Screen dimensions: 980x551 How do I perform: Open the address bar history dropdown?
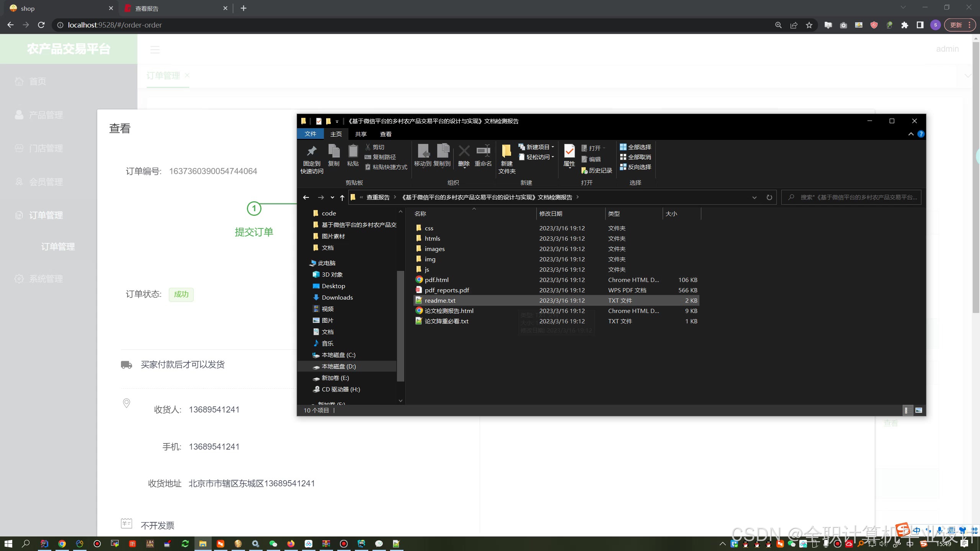point(754,197)
